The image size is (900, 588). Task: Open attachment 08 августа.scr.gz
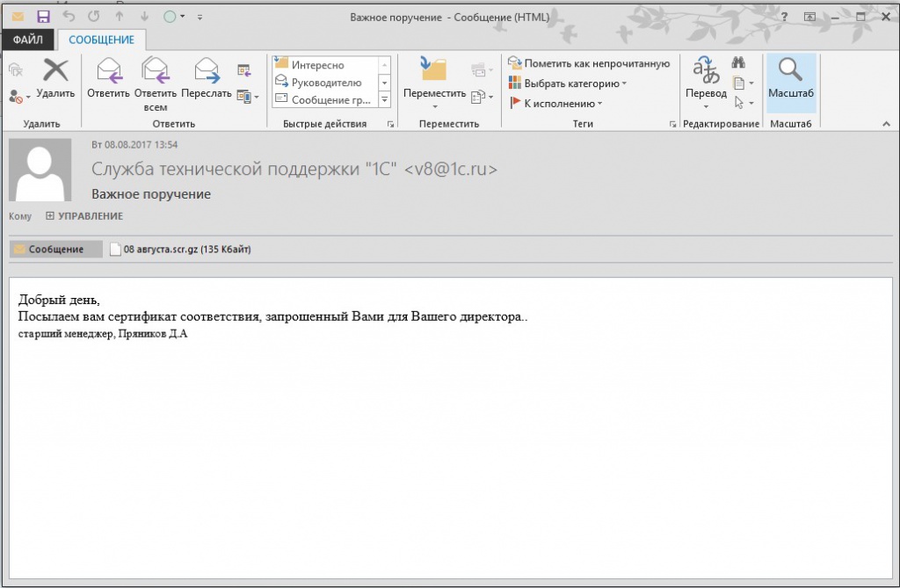coord(180,250)
